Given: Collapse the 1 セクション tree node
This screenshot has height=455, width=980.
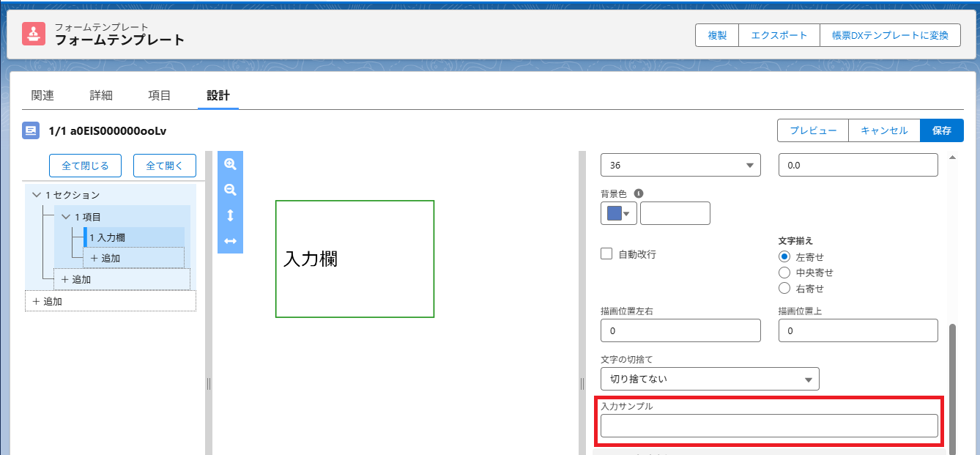Looking at the screenshot, I should [x=37, y=195].
